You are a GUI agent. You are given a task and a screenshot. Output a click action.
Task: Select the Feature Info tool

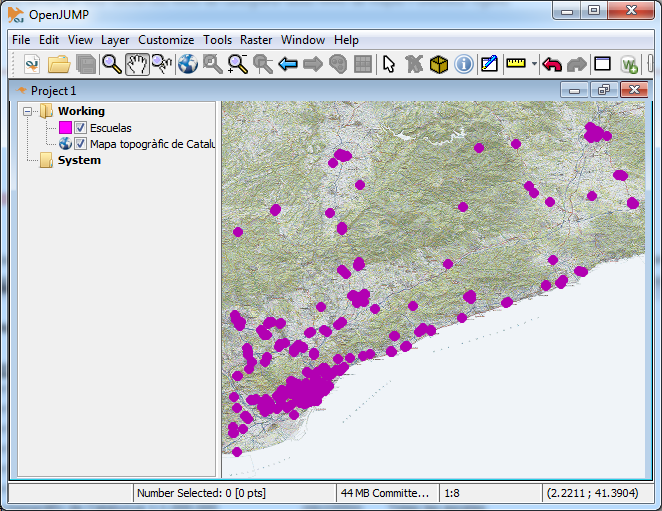(x=464, y=64)
